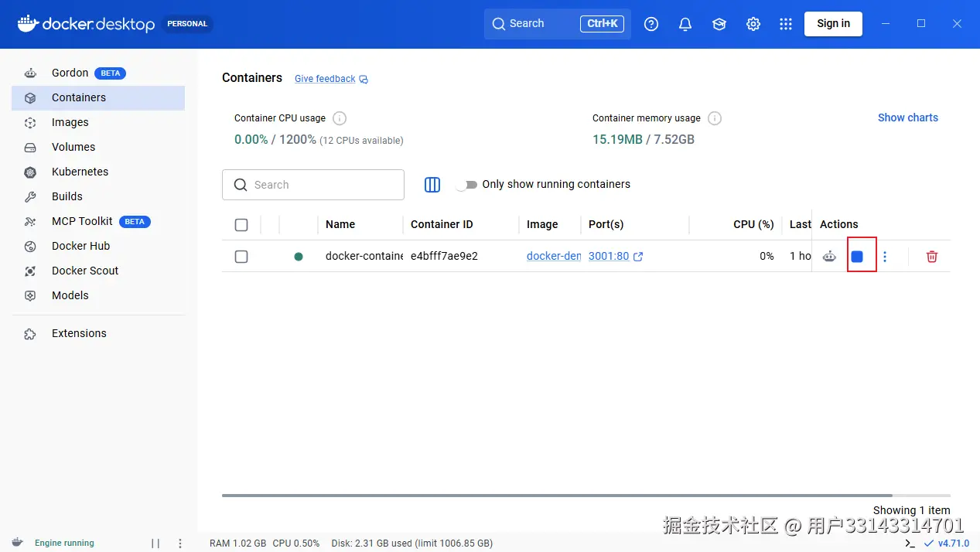Open the container's three-dot actions menu
The height and width of the screenshot is (552, 980).
tap(885, 257)
